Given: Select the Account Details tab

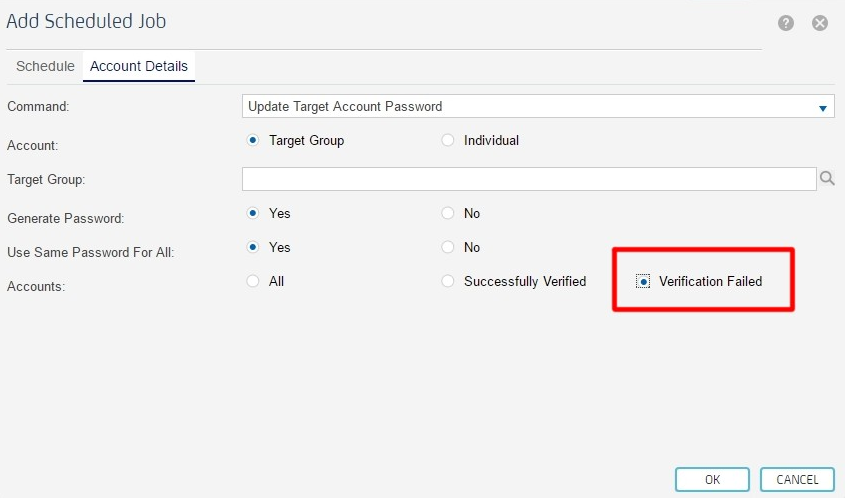Looking at the screenshot, I should coord(138,66).
